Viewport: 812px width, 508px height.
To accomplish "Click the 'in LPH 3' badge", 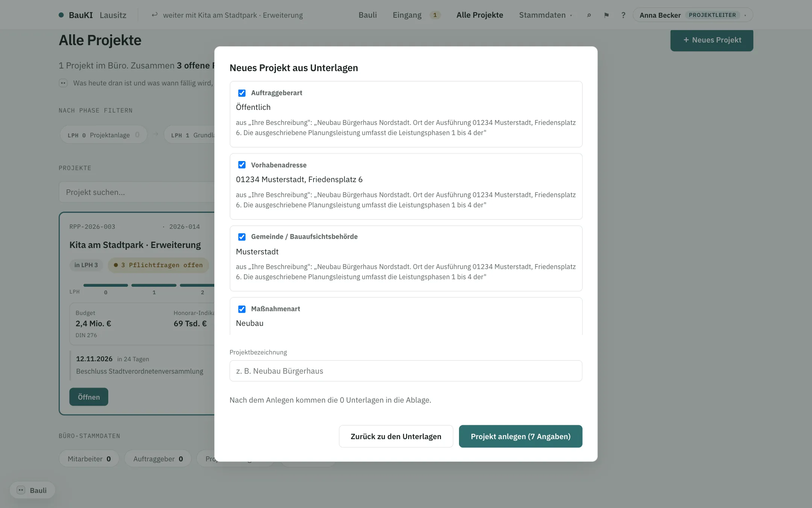I will [86, 265].
